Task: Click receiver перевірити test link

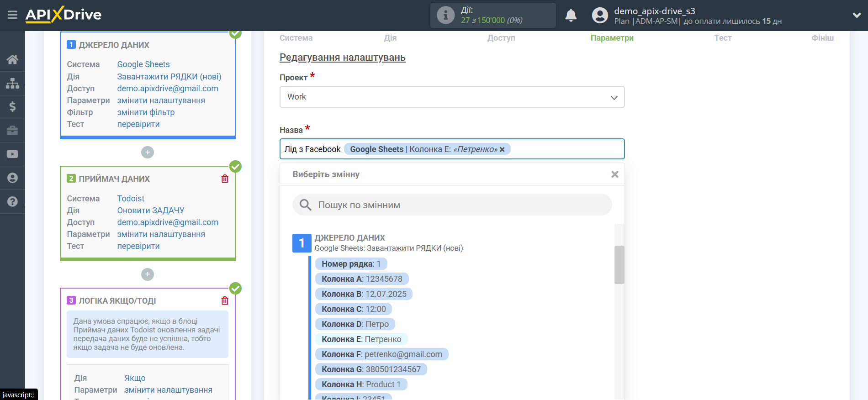Action: pos(138,246)
